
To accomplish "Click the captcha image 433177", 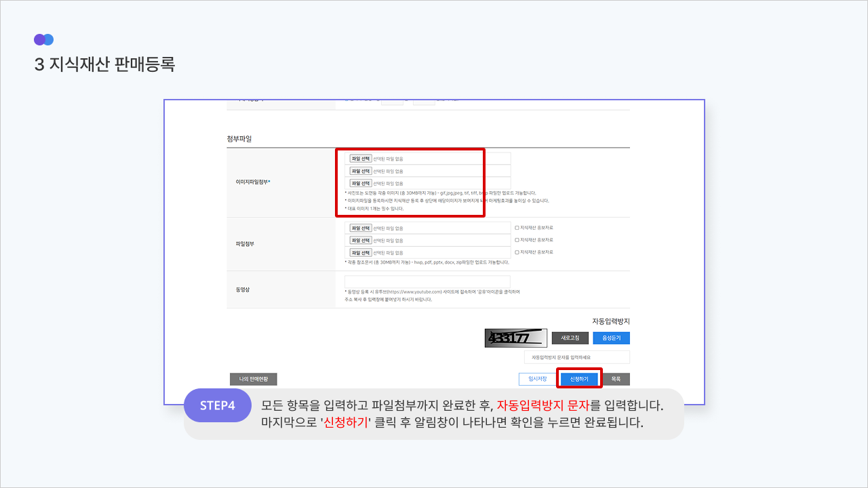I will pos(515,338).
